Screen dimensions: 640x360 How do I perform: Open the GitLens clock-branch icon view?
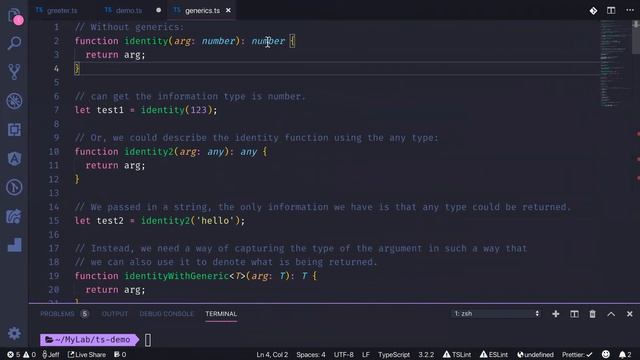click(x=14, y=187)
